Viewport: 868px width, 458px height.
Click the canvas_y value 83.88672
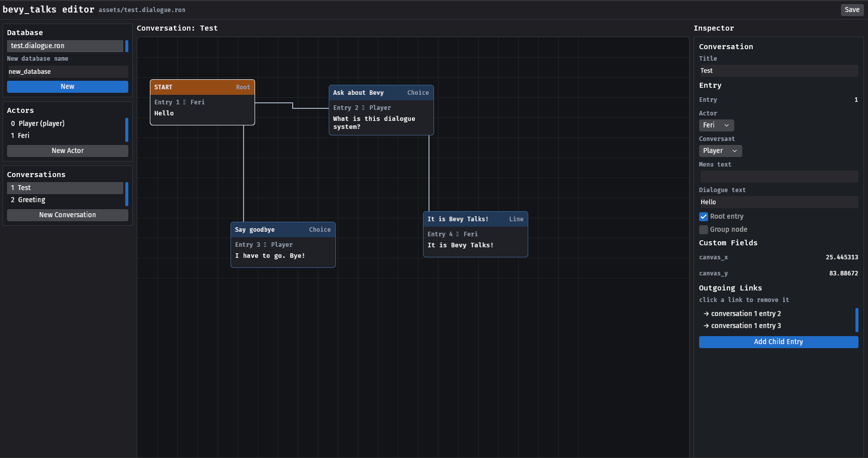843,273
